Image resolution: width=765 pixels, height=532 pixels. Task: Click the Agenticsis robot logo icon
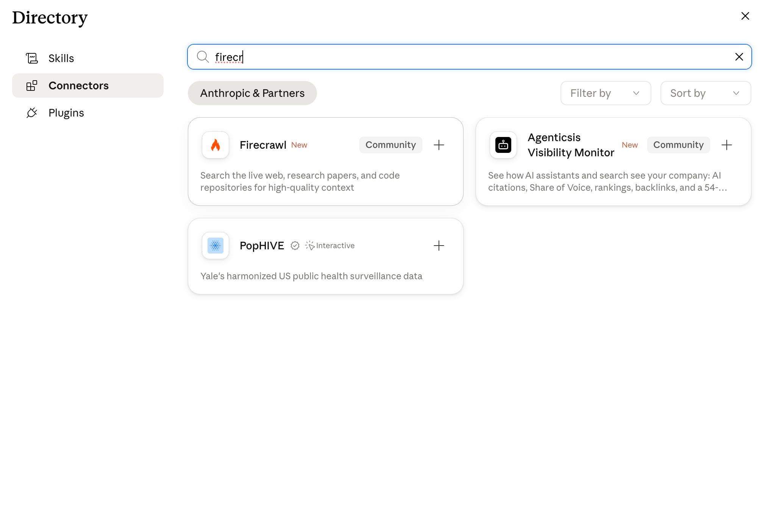(x=503, y=145)
